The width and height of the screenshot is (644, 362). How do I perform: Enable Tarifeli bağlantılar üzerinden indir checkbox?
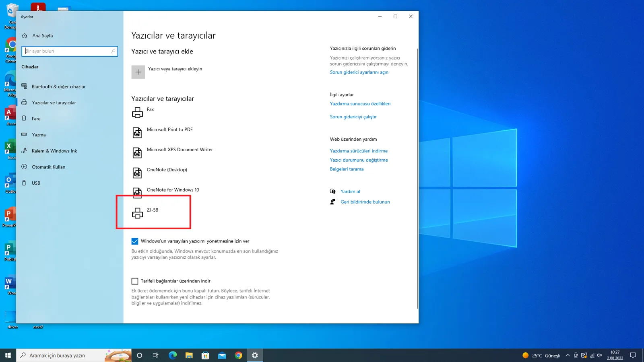(x=135, y=281)
